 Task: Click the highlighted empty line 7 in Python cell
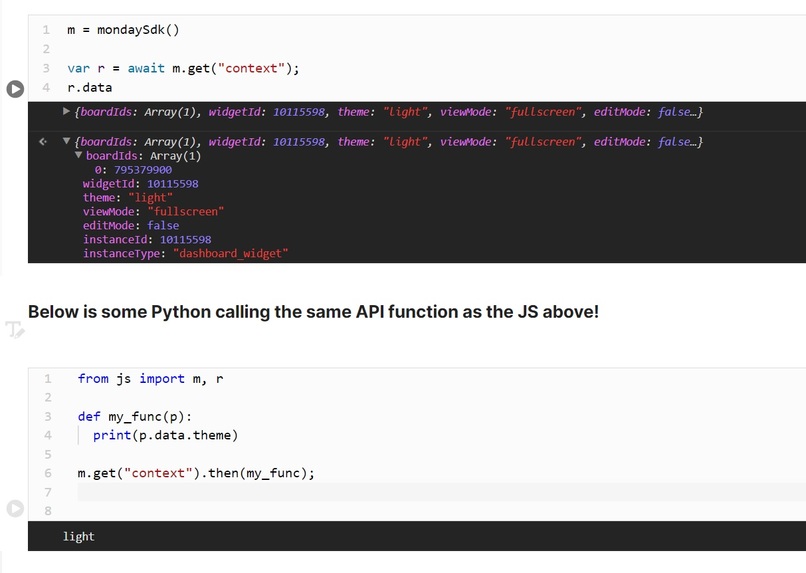tap(442, 492)
